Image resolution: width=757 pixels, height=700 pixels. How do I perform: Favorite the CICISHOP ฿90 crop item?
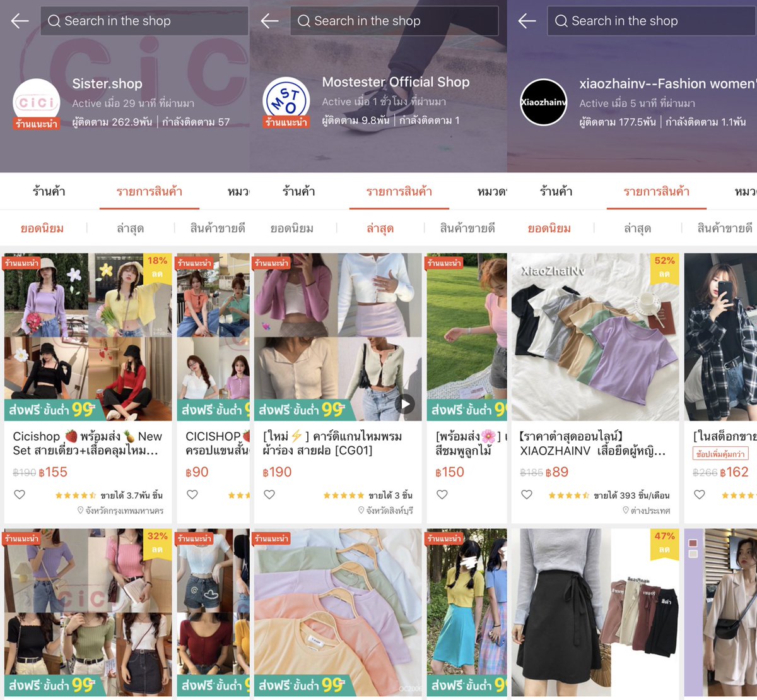(192, 495)
